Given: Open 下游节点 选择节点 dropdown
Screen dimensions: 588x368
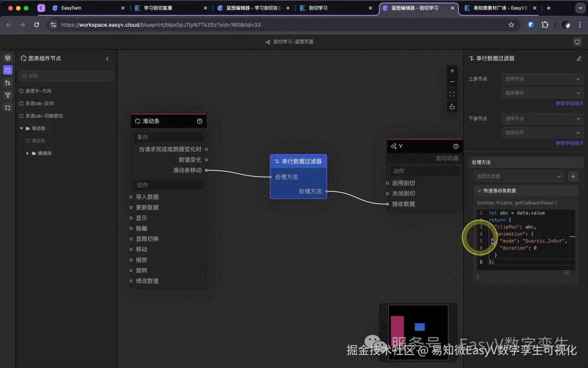Looking at the screenshot, I should 542,119.
